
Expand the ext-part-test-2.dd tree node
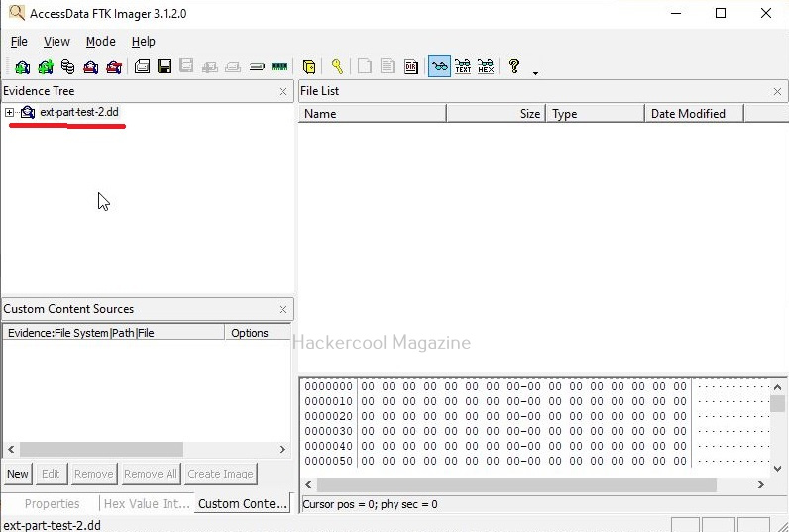click(10, 113)
